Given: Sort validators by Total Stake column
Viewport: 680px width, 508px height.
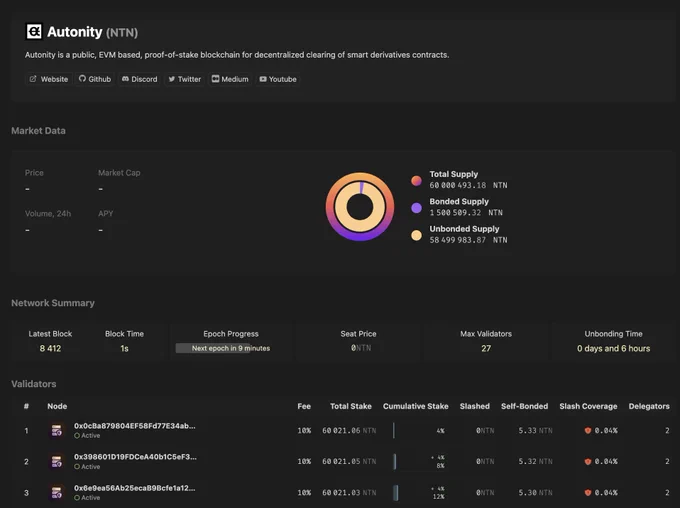Looking at the screenshot, I should pyautogui.click(x=351, y=406).
